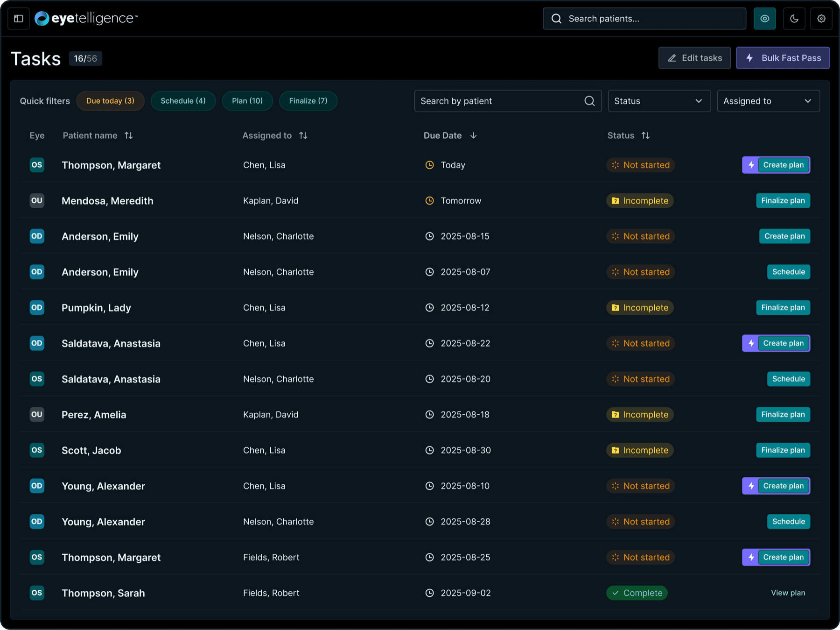Create plan for Anderson, Emily due 2025-08-15
840x630 pixels.
click(x=784, y=236)
